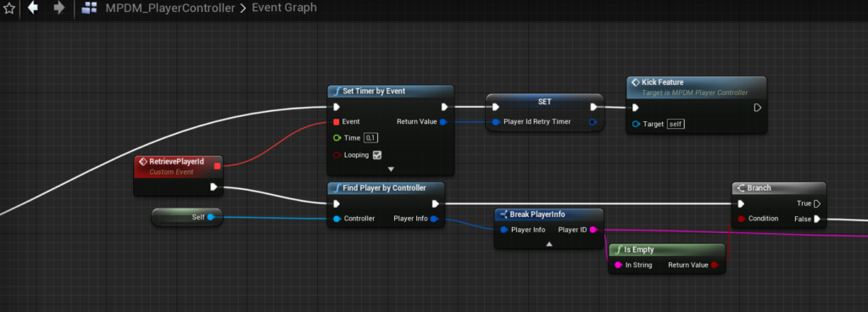Select the Self reference node
The width and height of the screenshot is (868, 312).
tap(186, 217)
